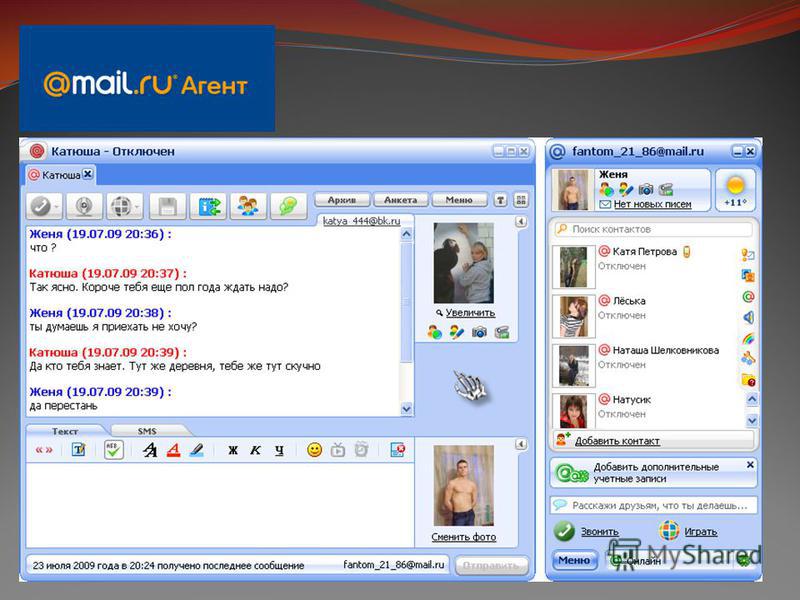Click the Играть games link

click(701, 532)
